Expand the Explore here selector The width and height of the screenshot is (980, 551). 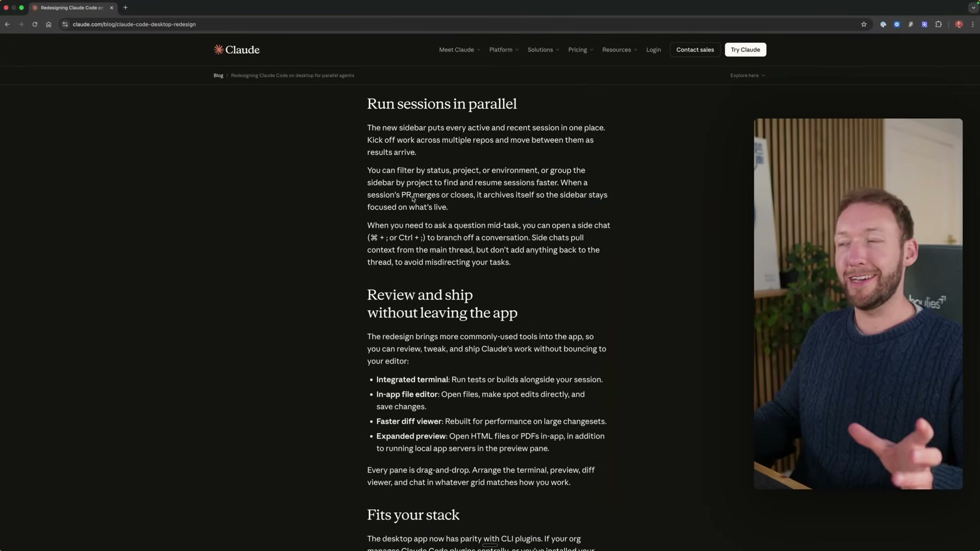[747, 76]
